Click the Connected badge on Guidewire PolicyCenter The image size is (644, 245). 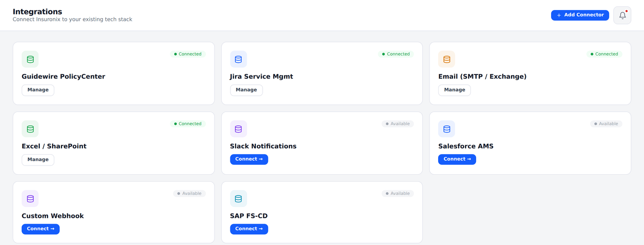[188, 54]
